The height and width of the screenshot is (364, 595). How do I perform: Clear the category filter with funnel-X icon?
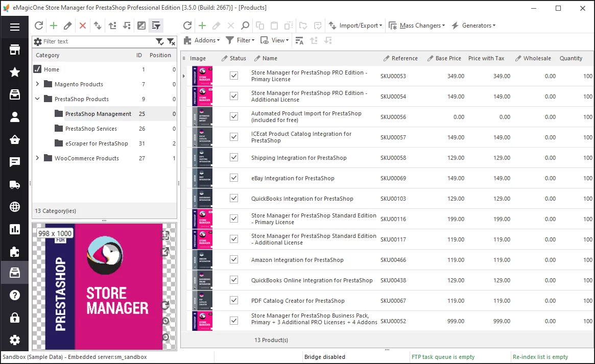coord(171,41)
